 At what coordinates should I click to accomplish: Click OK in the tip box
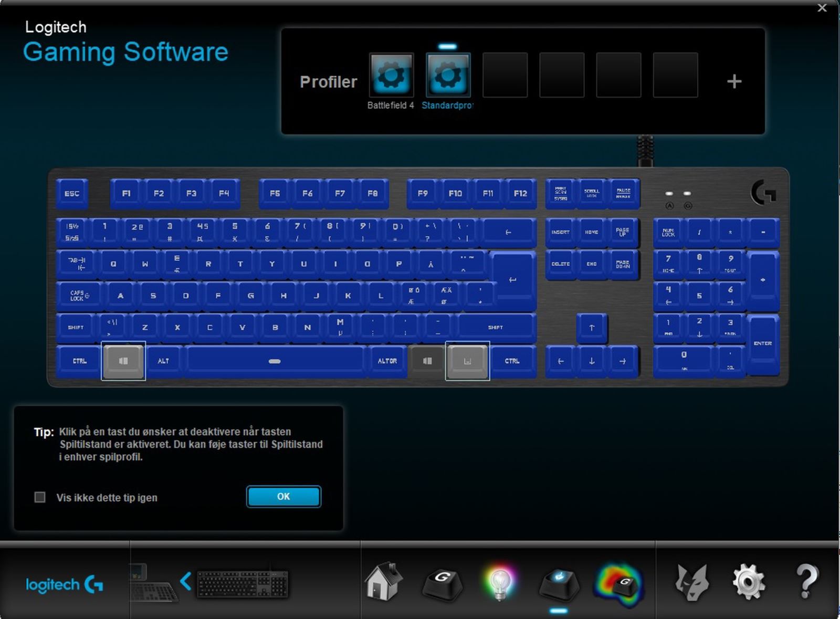pyautogui.click(x=283, y=497)
